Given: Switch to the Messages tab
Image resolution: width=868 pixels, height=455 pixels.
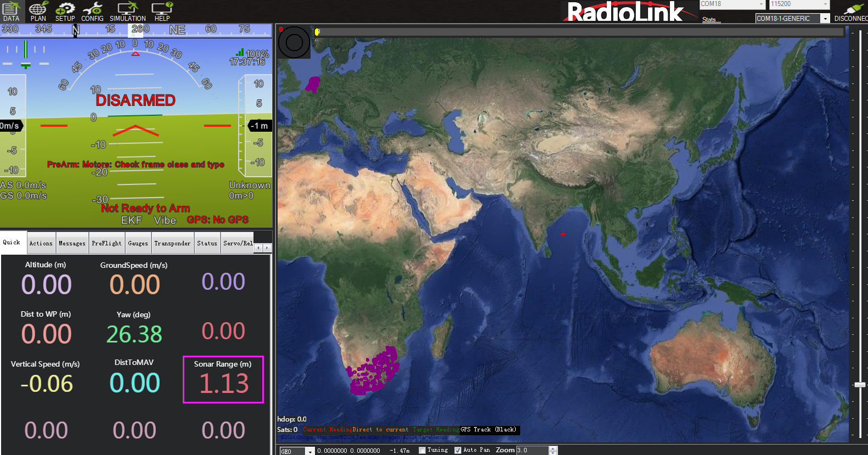Looking at the screenshot, I should click(x=72, y=243).
